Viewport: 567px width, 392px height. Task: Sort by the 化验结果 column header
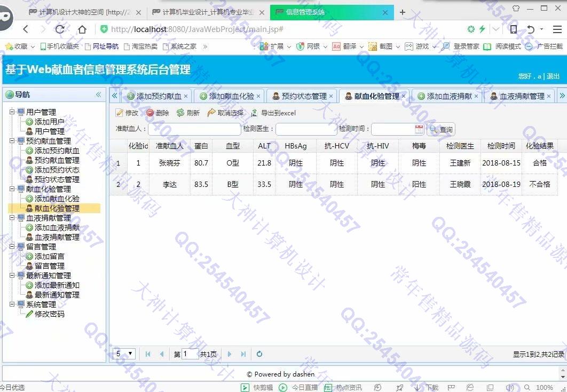tap(540, 146)
